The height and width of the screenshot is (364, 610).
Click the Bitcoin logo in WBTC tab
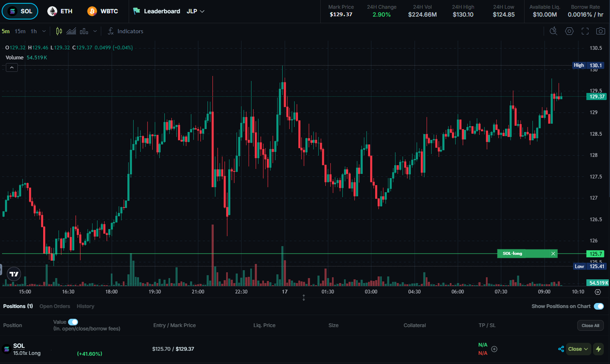pyautogui.click(x=92, y=11)
